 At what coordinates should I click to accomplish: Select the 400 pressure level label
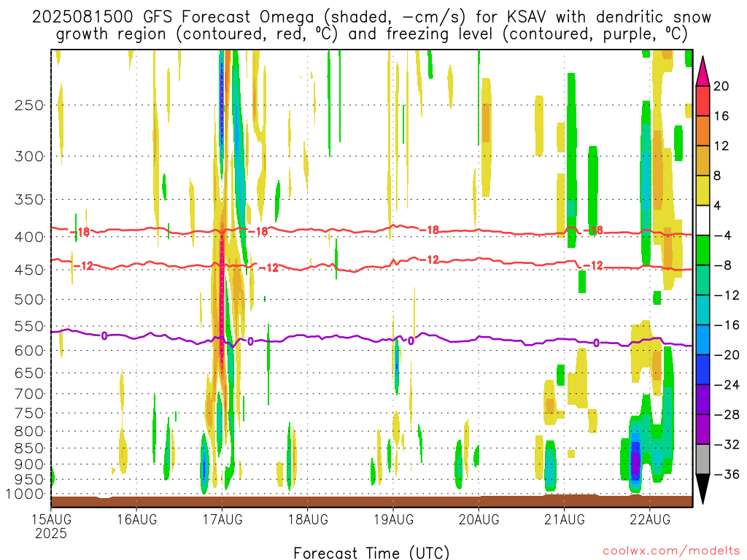click(29, 237)
